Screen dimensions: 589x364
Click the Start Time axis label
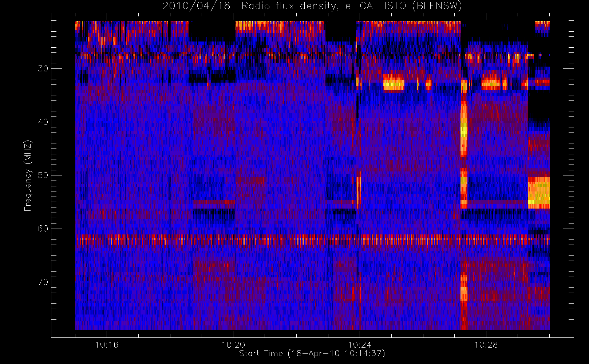pyautogui.click(x=312, y=353)
